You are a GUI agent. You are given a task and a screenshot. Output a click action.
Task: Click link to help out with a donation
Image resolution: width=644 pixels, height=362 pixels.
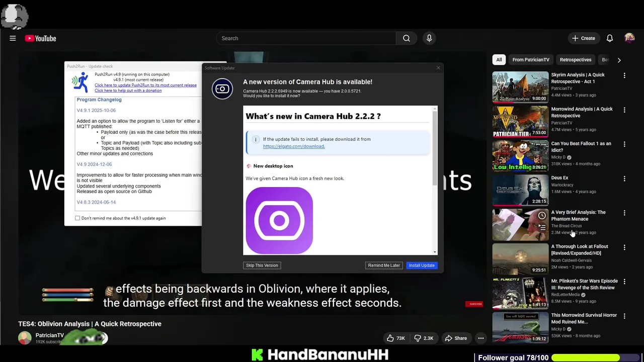click(128, 90)
